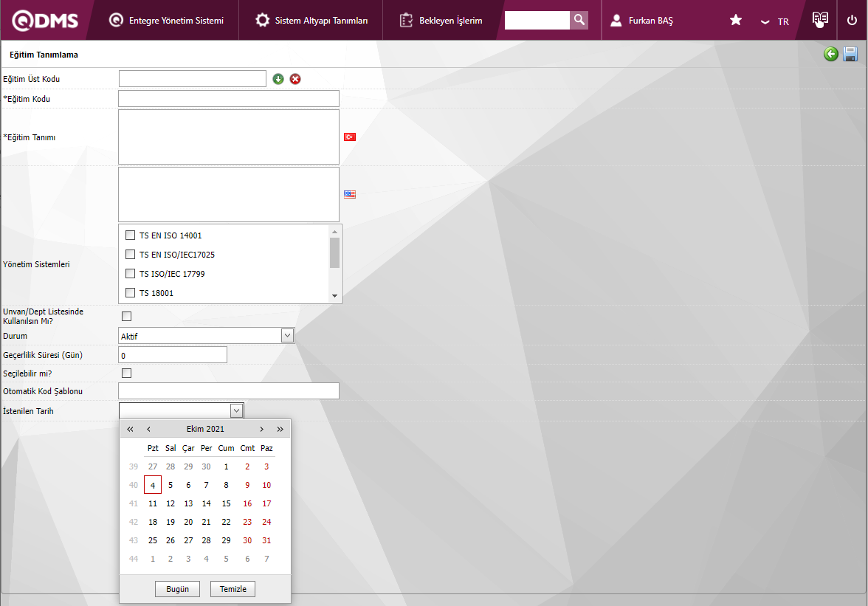This screenshot has height=606, width=868.
Task: Click the search magnifier button
Action: pos(579,20)
